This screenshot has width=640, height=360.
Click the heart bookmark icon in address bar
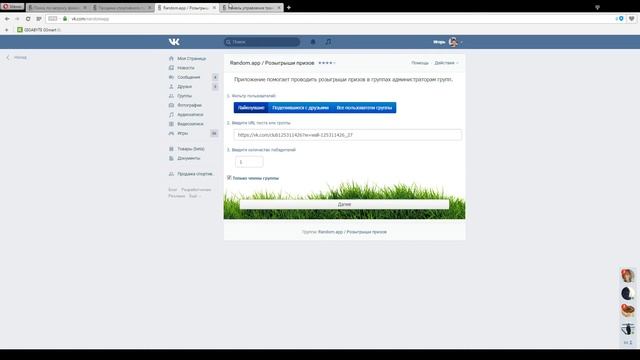pyautogui.click(x=631, y=19)
